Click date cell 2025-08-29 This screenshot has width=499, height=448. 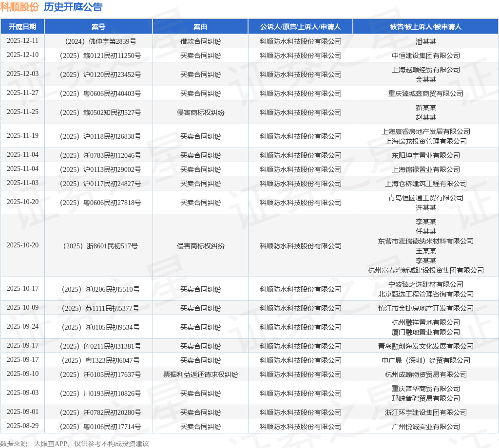coord(22,426)
